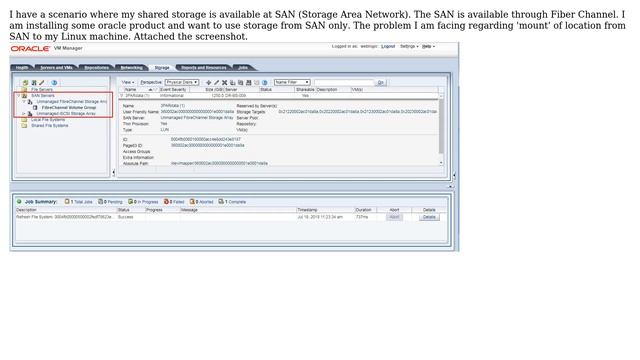The width and height of the screenshot is (640, 360).
Task: Click the details pane vertical scrollbar
Action: pyautogui.click(x=441, y=127)
